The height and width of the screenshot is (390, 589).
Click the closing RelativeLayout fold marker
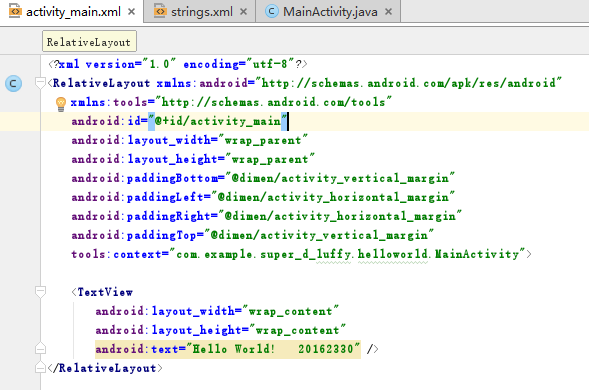coord(40,367)
